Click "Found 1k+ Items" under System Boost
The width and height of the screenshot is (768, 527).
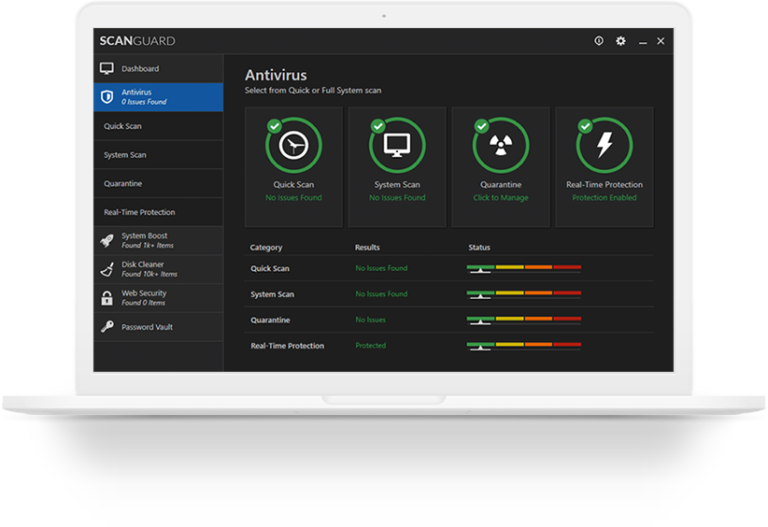[x=147, y=245]
